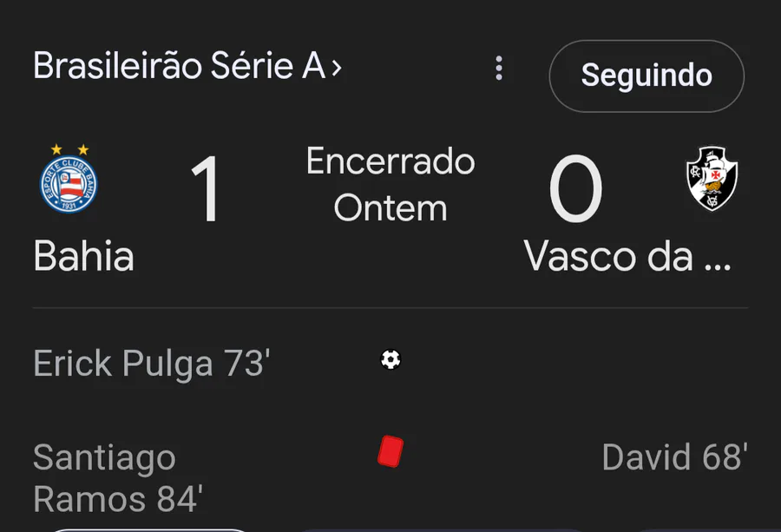The image size is (781, 532).
Task: Select the Bahia team name
Action: coord(83,257)
